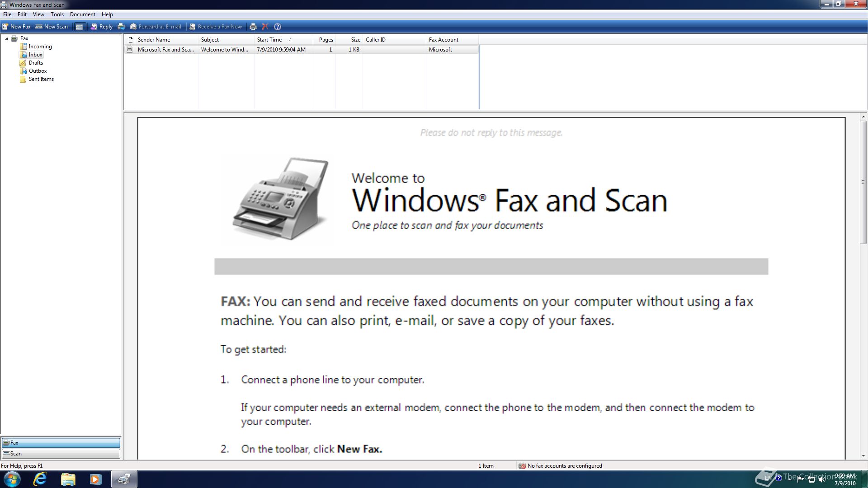Collapse the Fax tree node arrow
The width and height of the screenshot is (868, 488).
click(x=6, y=39)
